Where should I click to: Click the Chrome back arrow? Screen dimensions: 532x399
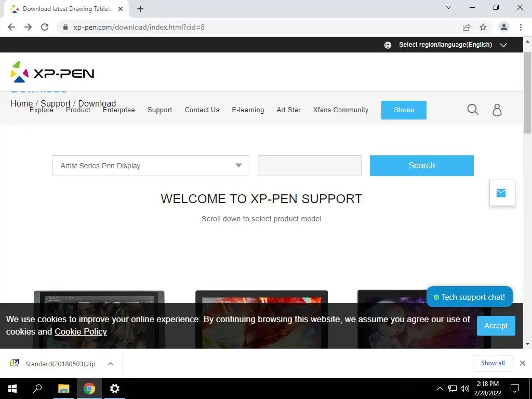(11, 27)
